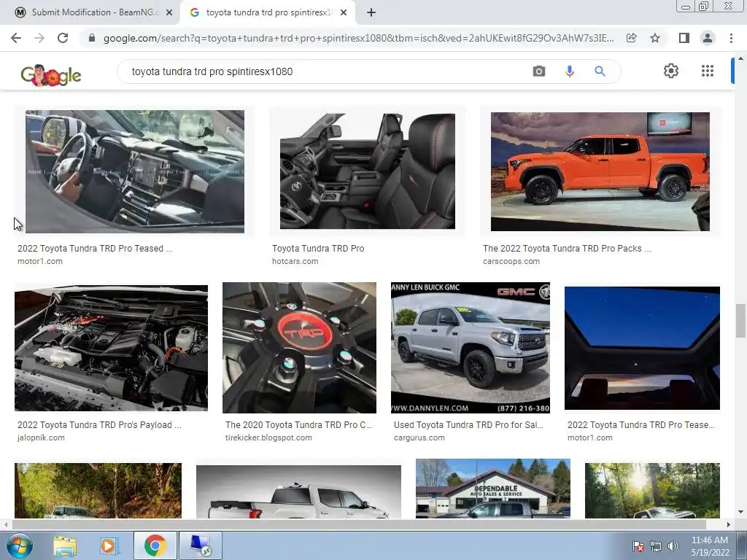Open Action Center flag tray icon
The image size is (747, 560).
[x=638, y=546]
